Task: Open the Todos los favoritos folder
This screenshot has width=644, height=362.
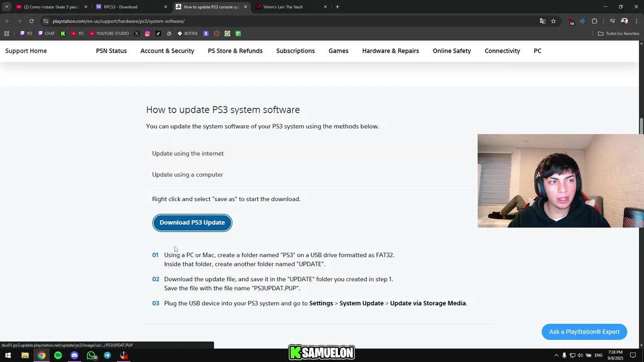Action: coord(618,34)
